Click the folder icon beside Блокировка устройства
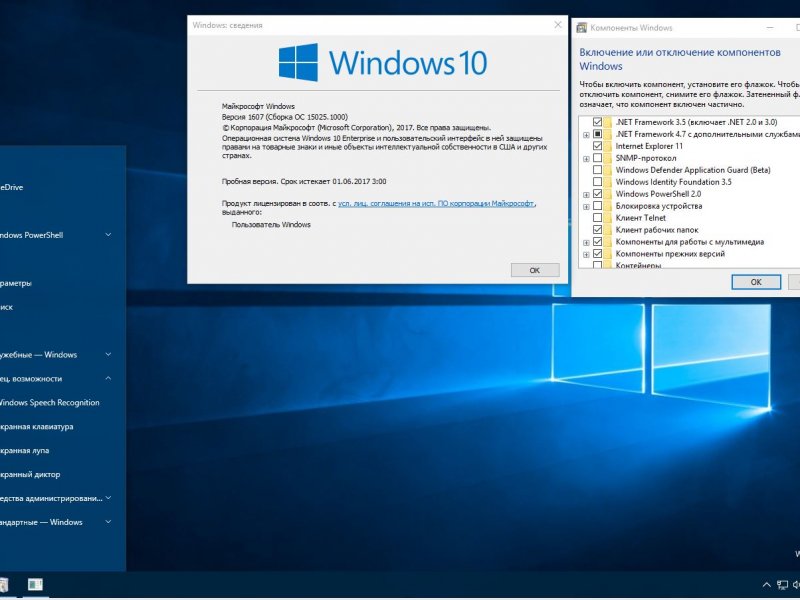800x600 pixels. (x=608, y=206)
